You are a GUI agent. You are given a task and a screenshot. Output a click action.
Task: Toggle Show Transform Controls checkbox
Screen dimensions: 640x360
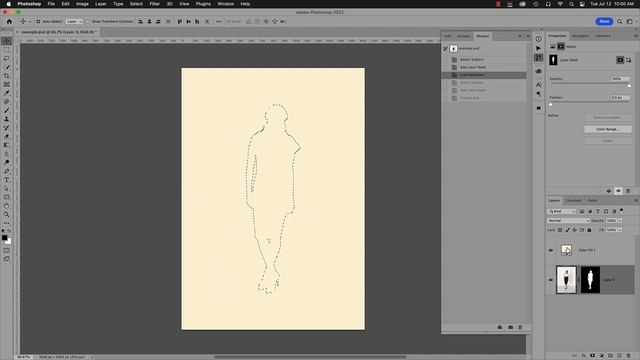[88, 22]
